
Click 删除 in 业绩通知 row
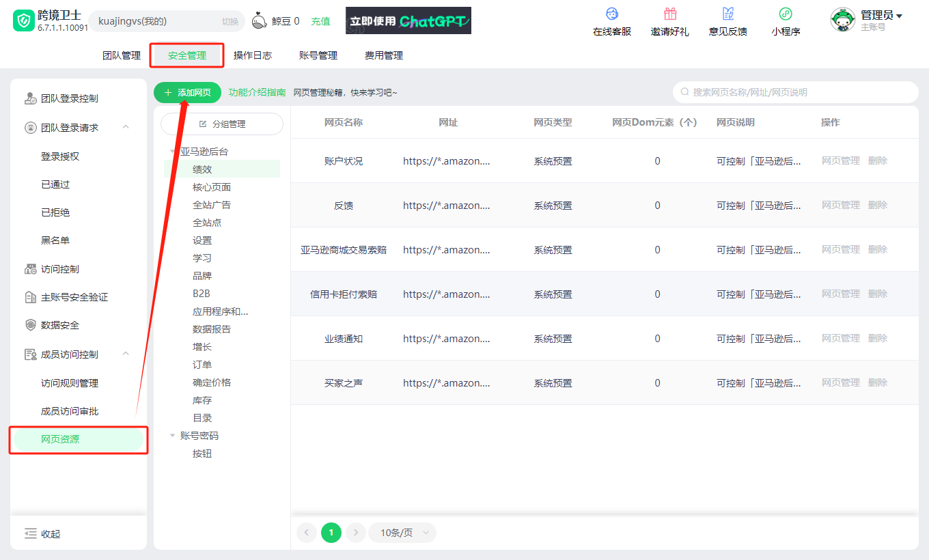pyautogui.click(x=878, y=338)
